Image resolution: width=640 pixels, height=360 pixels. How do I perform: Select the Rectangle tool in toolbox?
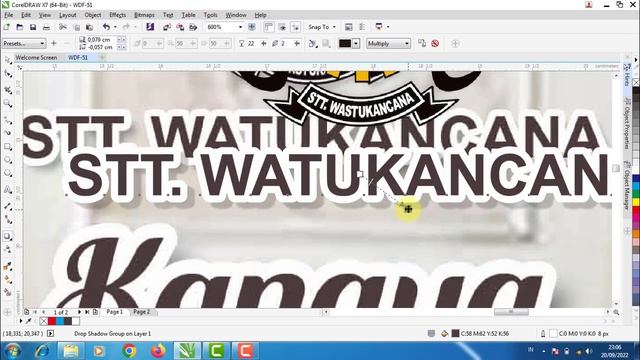(7, 146)
